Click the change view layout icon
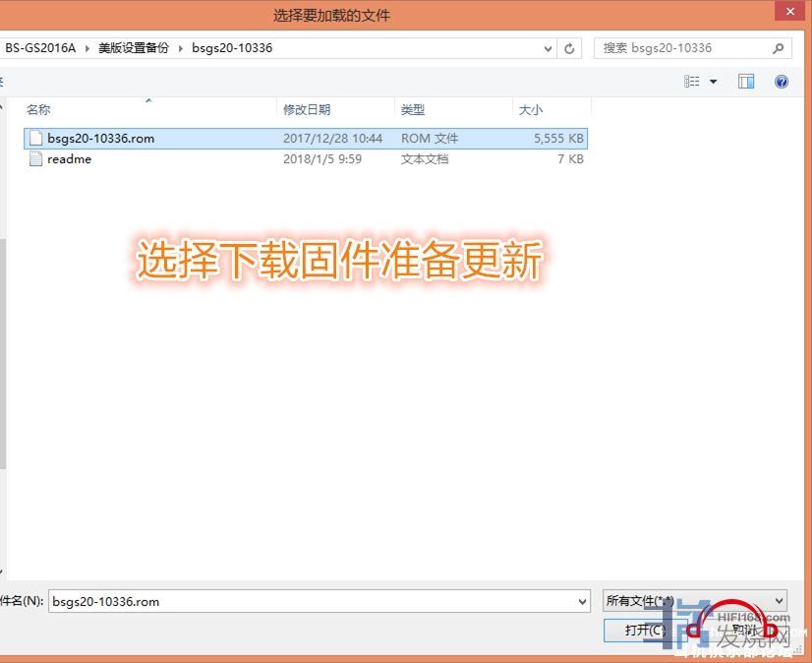Viewport: 812px width, 663px height. click(x=692, y=82)
